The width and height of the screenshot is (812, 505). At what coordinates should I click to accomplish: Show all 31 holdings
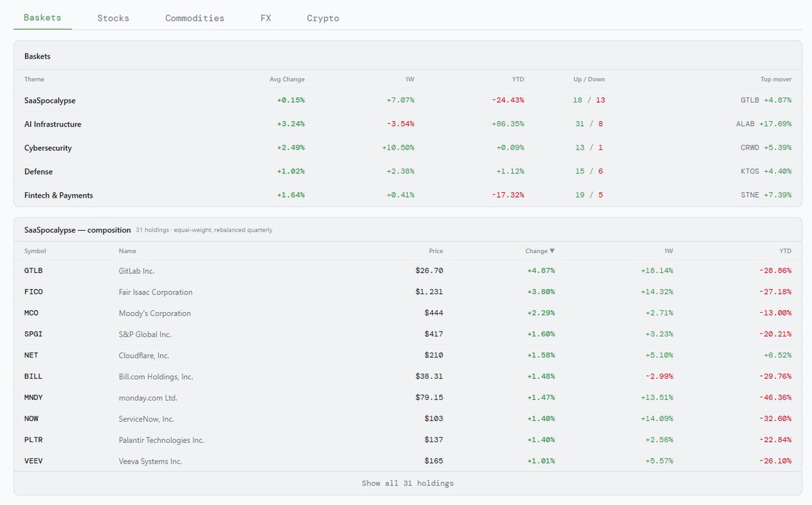tap(407, 483)
